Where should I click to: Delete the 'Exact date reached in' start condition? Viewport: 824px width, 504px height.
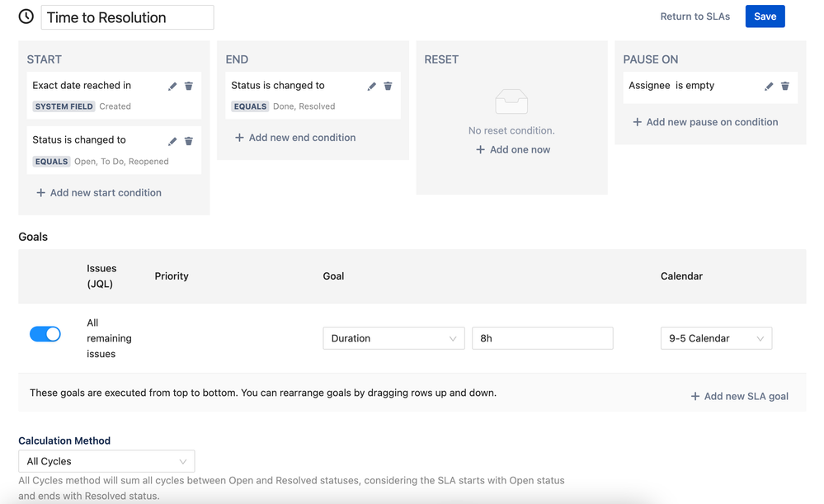click(189, 86)
